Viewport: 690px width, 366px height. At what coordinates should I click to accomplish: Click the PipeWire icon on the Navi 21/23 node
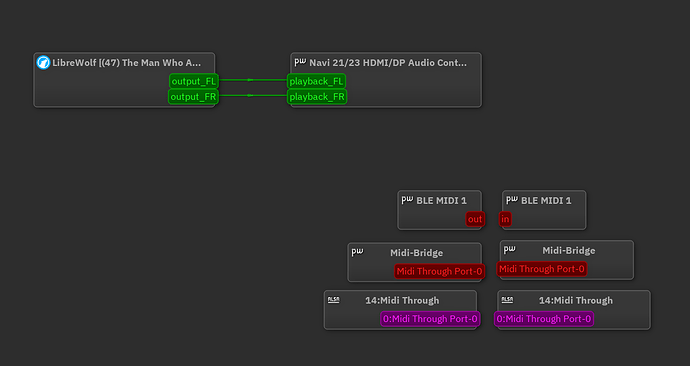click(x=300, y=62)
